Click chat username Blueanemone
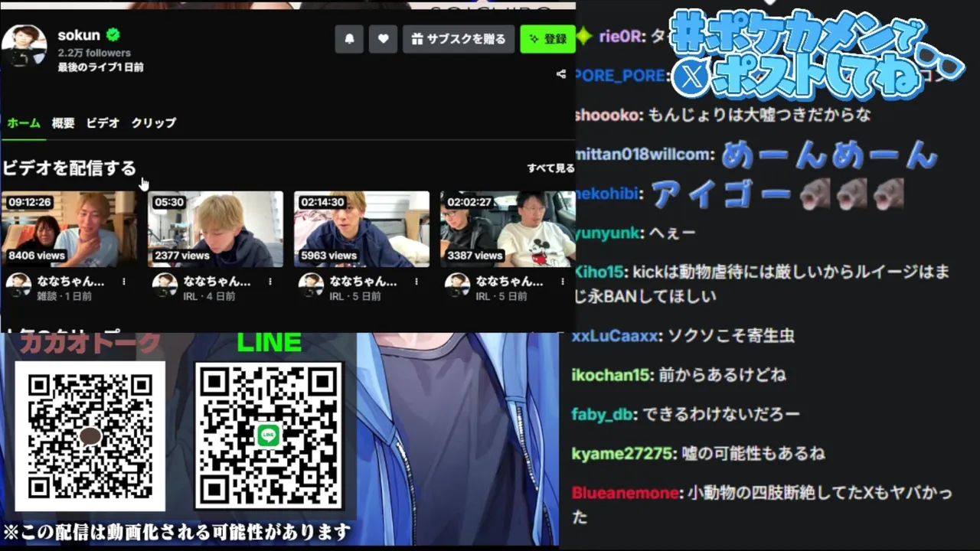Viewport: 980px width, 551px height. (x=625, y=493)
